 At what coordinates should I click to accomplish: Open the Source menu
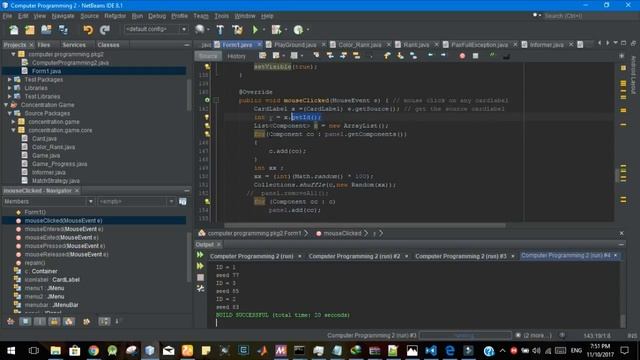[89, 16]
